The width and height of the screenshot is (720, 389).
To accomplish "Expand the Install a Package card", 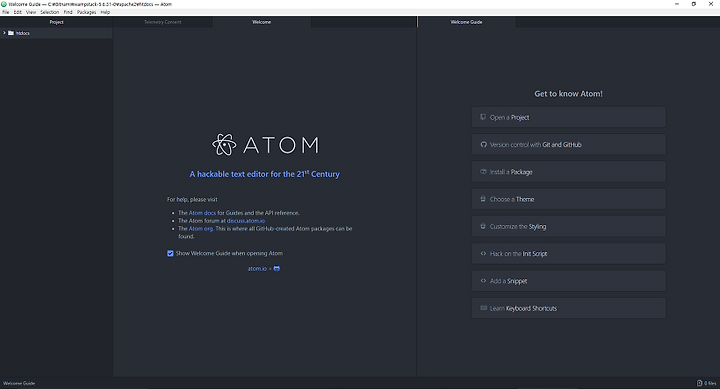I will pos(568,172).
